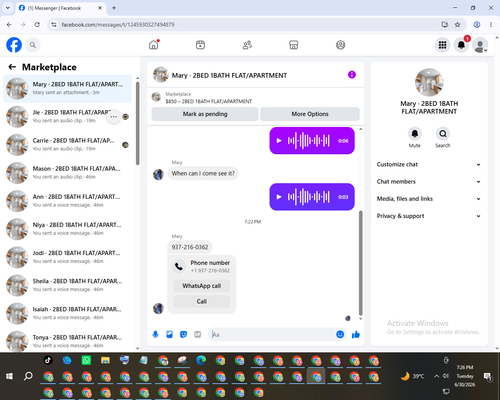Viewport: 500px width, 400px height.
Task: Click the back arrow beside Marketplace
Action: 12,67
